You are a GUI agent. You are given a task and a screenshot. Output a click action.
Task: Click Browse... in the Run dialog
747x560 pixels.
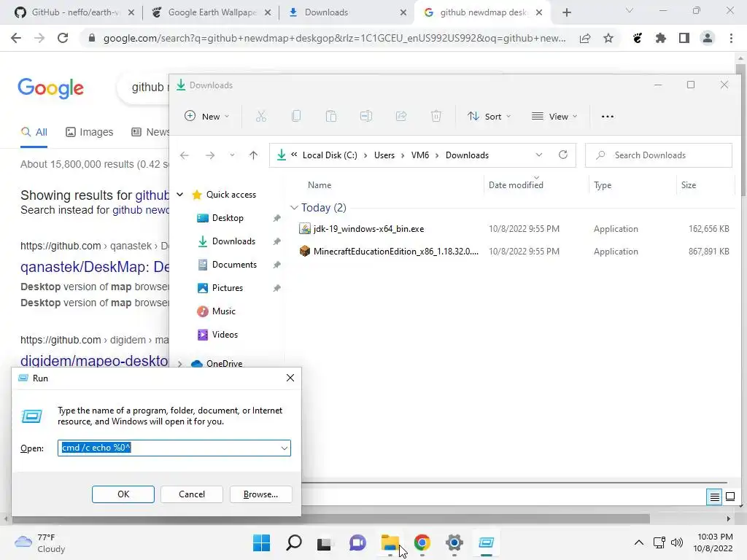tap(260, 494)
